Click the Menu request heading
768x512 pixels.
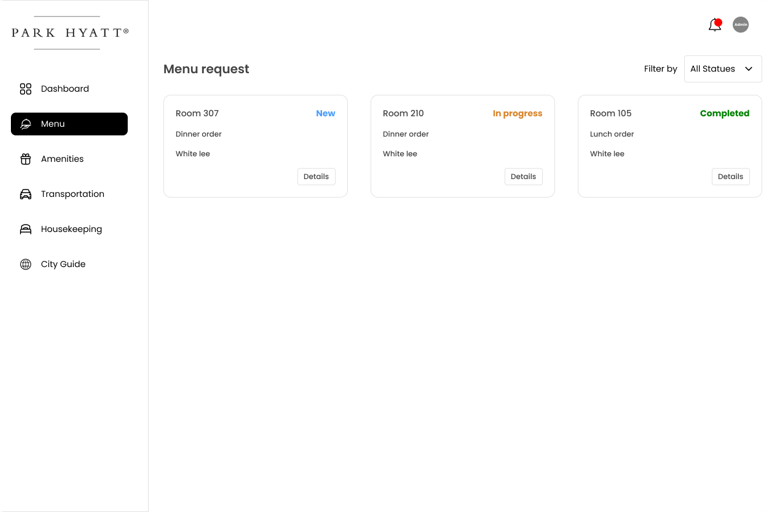click(x=206, y=69)
